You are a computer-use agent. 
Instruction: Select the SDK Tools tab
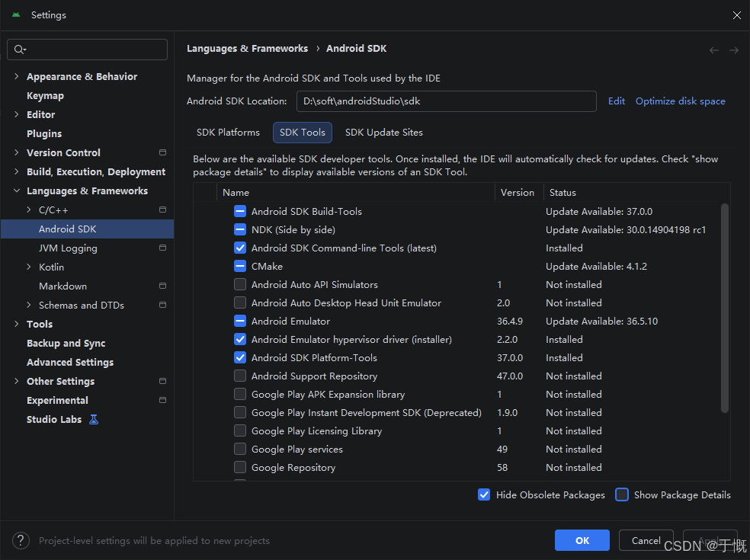(x=303, y=133)
